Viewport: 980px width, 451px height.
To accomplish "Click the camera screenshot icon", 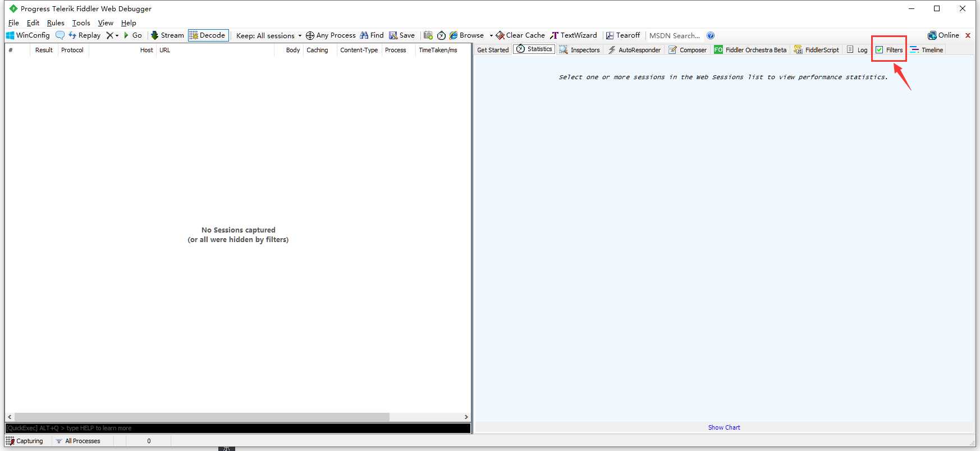I will 428,35.
